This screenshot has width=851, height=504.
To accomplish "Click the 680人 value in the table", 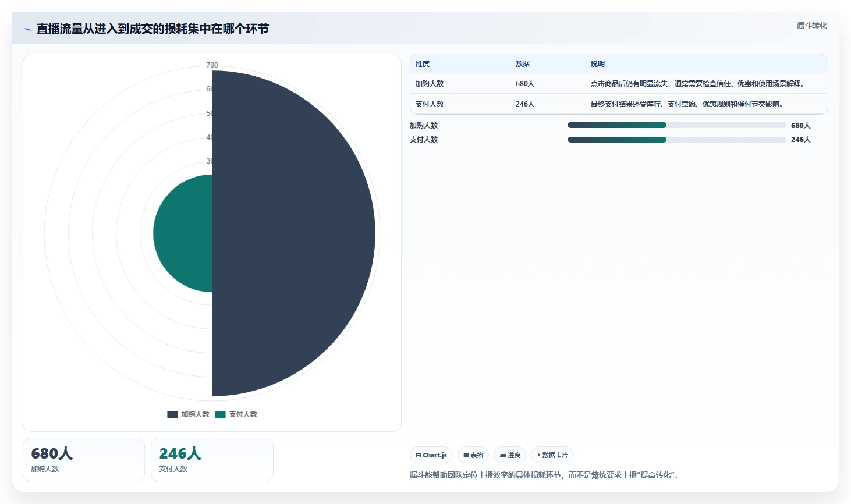I will click(x=525, y=84).
